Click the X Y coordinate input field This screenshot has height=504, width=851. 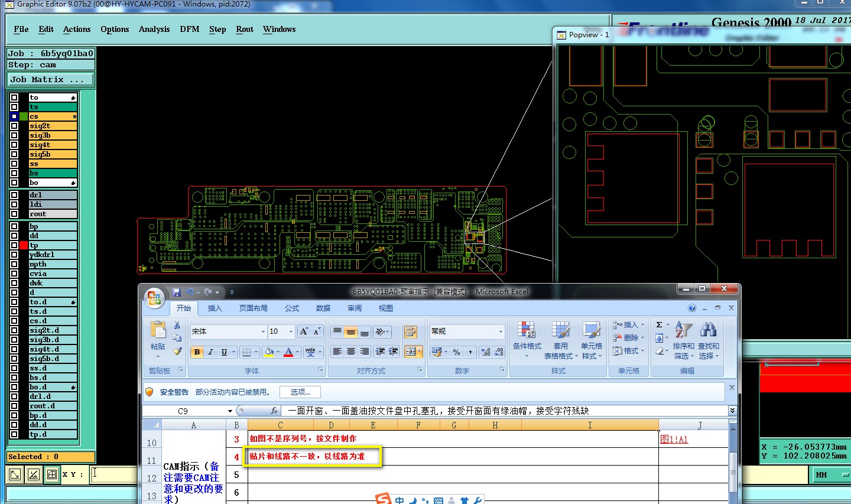pos(114,474)
